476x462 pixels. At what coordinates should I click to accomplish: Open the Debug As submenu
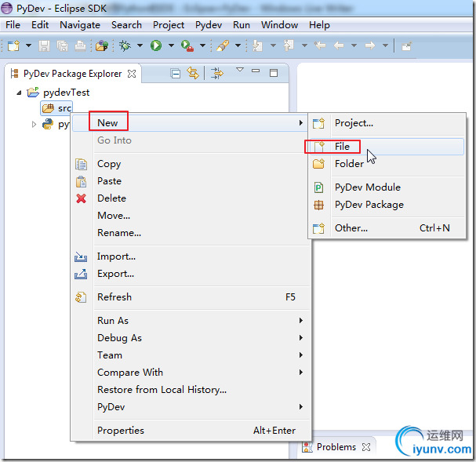click(190, 338)
